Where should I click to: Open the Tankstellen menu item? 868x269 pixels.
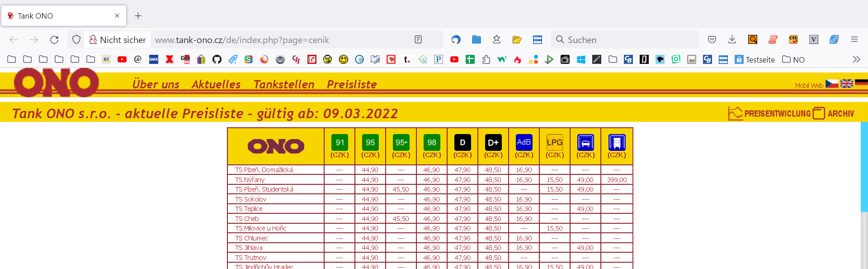283,84
